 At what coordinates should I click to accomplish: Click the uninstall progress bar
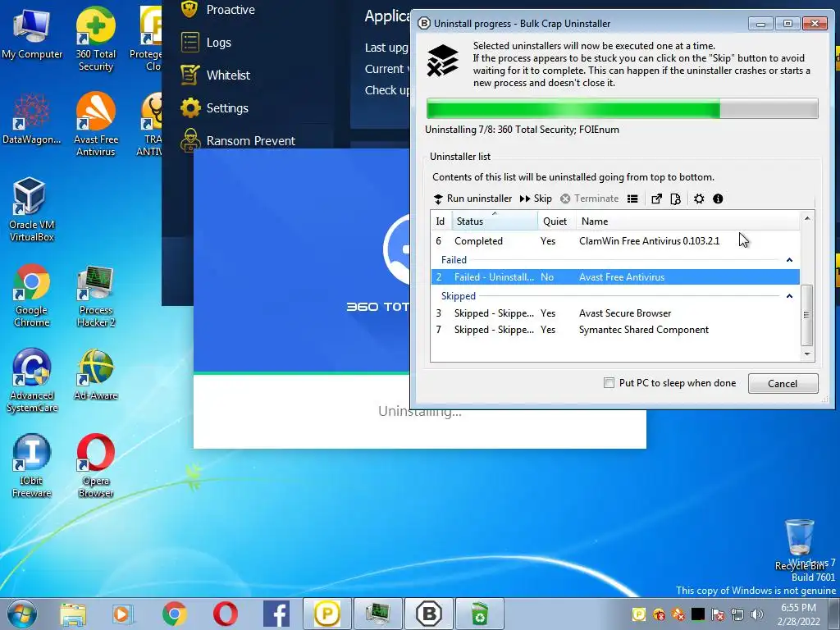(x=622, y=109)
